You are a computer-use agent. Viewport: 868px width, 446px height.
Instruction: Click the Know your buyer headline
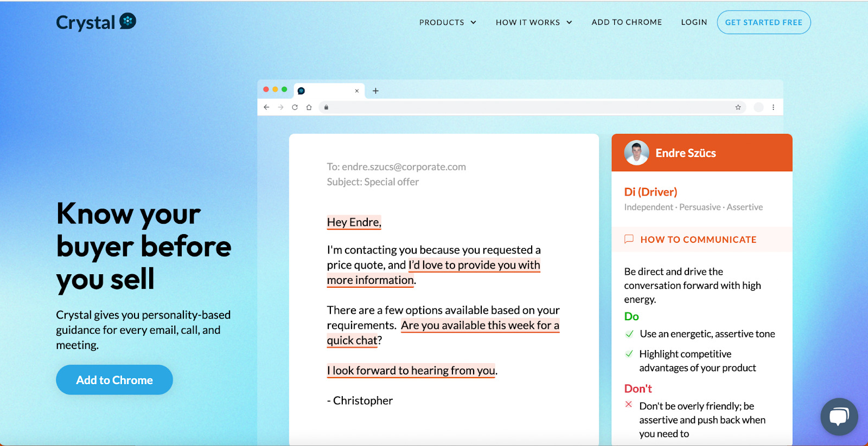(144, 247)
